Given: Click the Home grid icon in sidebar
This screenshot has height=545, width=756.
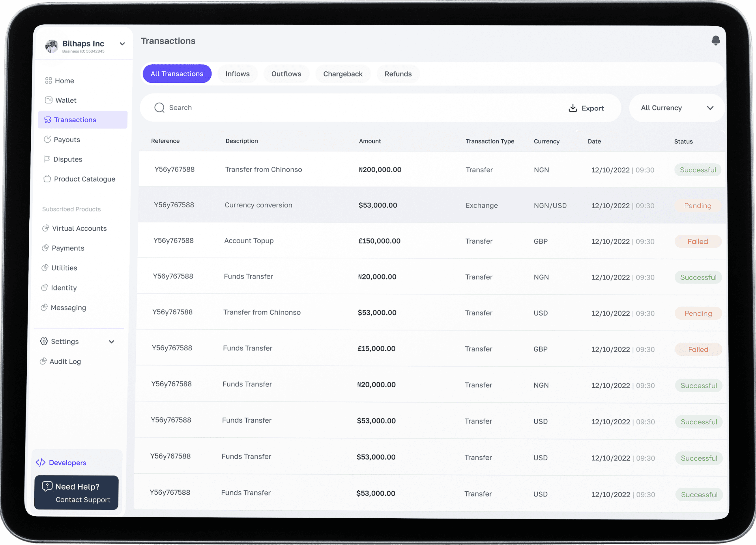Looking at the screenshot, I should pos(48,81).
